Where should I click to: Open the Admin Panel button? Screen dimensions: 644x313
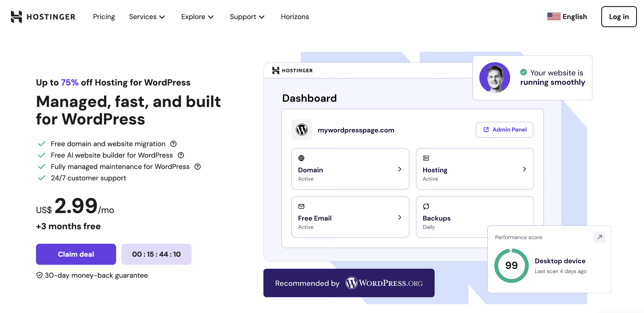[504, 130]
